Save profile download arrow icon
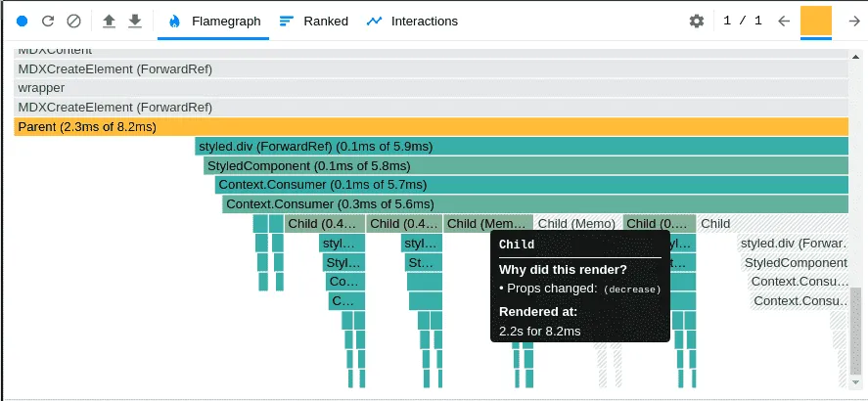Viewport: 868px width, 401px height. coord(134,21)
